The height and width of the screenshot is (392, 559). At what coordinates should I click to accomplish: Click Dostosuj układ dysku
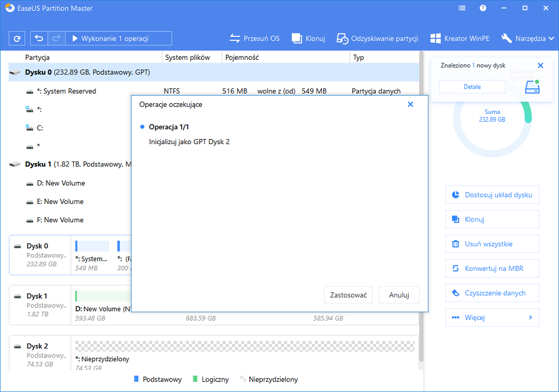point(492,195)
